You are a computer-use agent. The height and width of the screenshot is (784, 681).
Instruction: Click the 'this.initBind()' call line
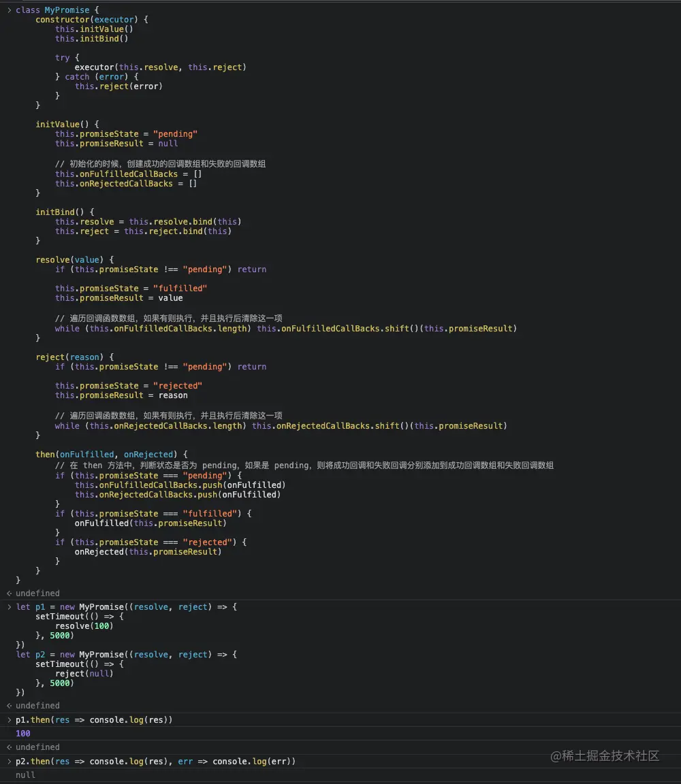[x=91, y=39]
